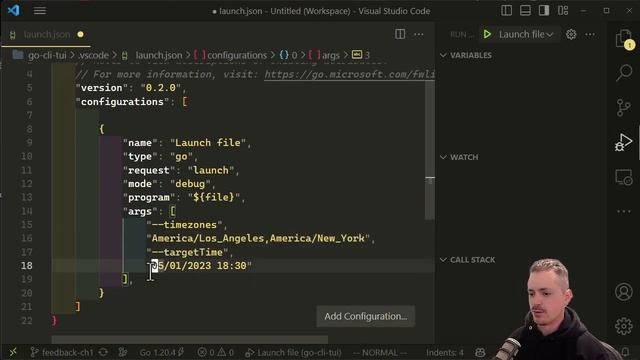Click the horizontal editor scrollbar
The image size is (640, 360).
190,340
